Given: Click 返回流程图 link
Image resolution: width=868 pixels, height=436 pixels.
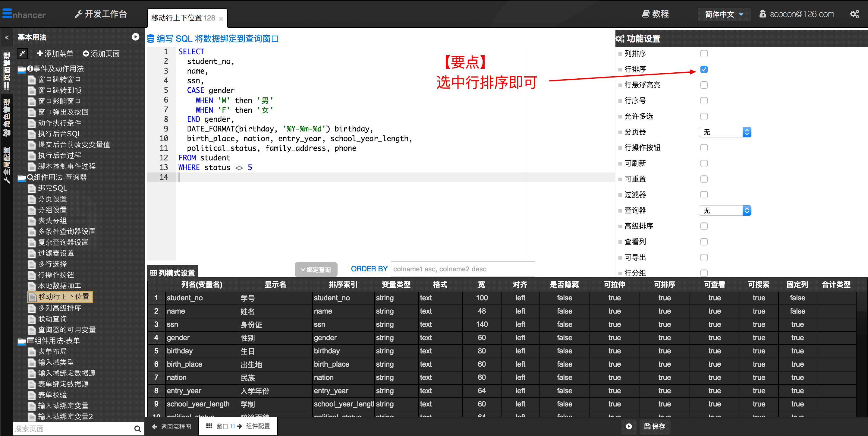Looking at the screenshot, I should coord(171,427).
